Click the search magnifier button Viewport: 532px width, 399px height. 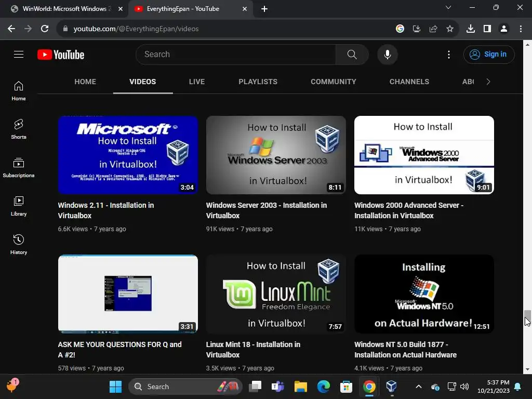(x=352, y=54)
